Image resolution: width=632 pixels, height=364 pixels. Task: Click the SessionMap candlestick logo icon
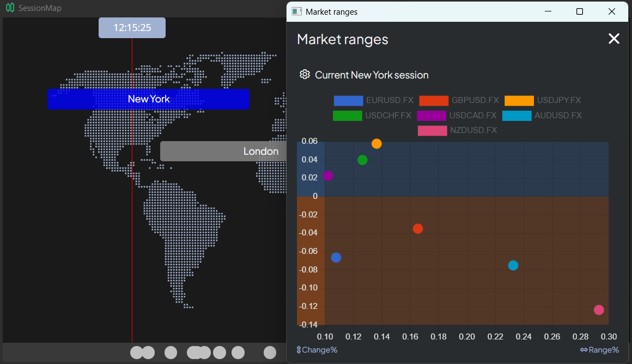coord(10,8)
